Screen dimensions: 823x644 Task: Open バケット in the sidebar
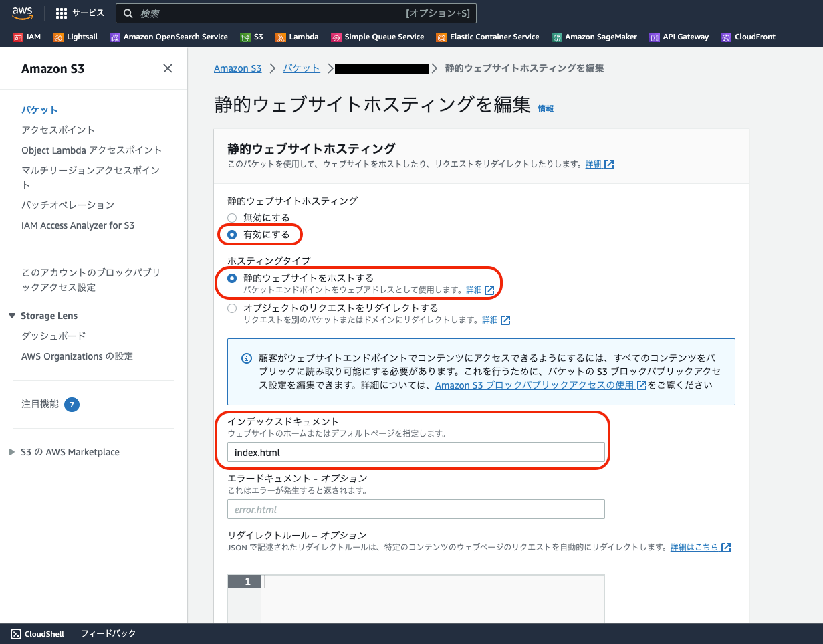click(39, 110)
